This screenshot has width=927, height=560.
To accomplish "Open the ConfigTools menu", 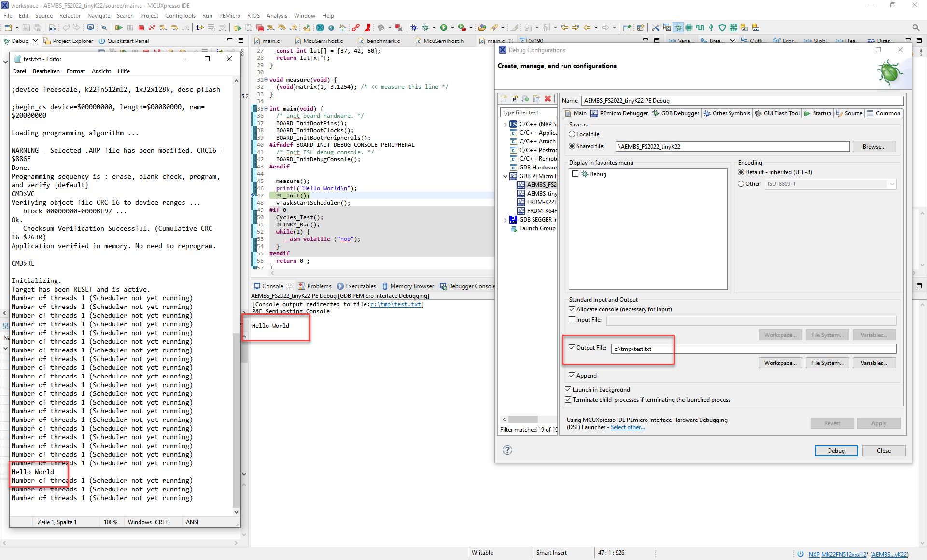I will 180,16.
